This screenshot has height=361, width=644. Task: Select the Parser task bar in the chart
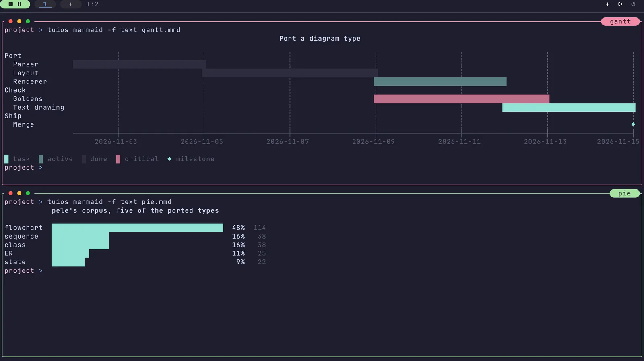pos(140,64)
